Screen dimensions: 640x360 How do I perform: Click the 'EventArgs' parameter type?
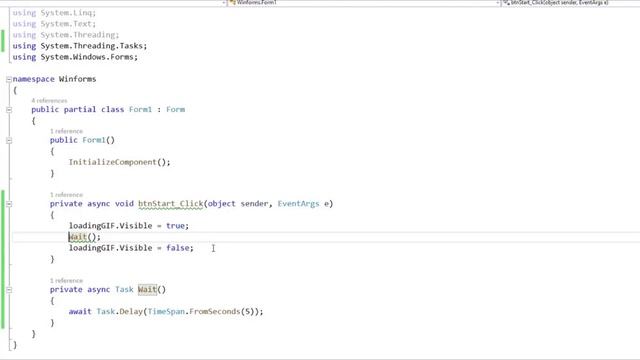coord(298,203)
